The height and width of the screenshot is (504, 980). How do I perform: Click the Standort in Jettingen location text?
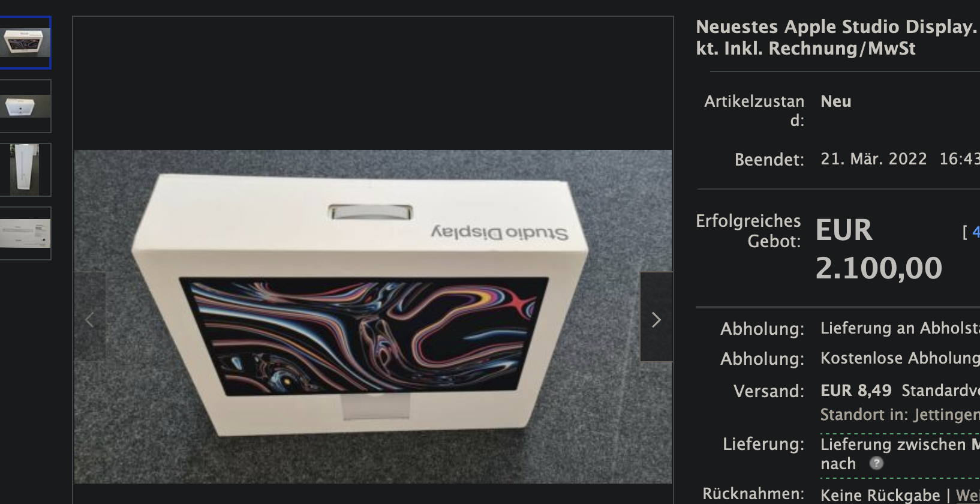pyautogui.click(x=900, y=415)
